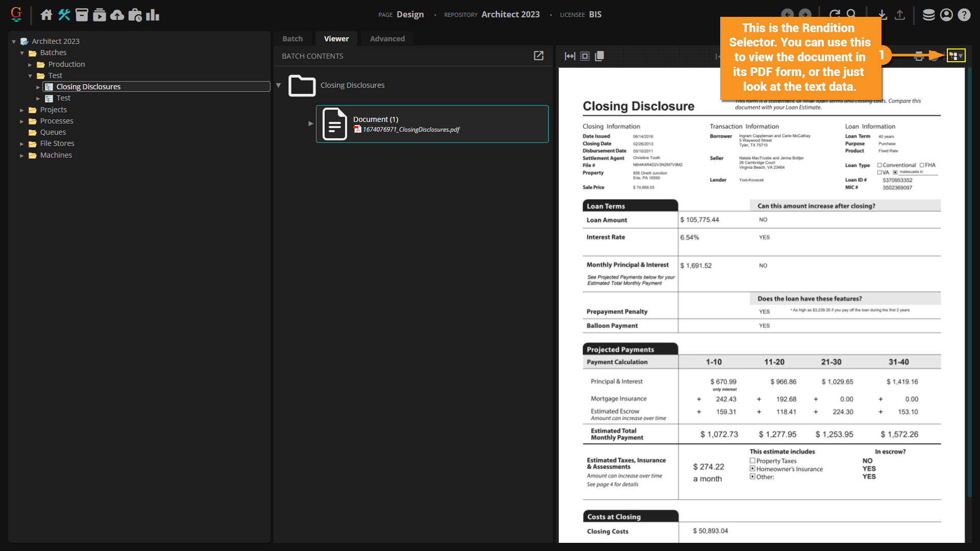980x551 pixels.
Task: Open the Rendition Selector dropdown
Action: (x=955, y=56)
